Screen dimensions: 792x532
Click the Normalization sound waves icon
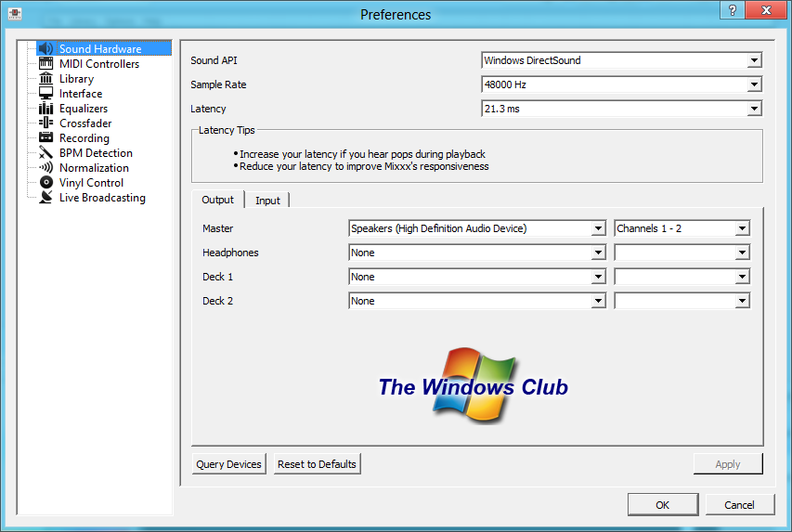click(46, 167)
